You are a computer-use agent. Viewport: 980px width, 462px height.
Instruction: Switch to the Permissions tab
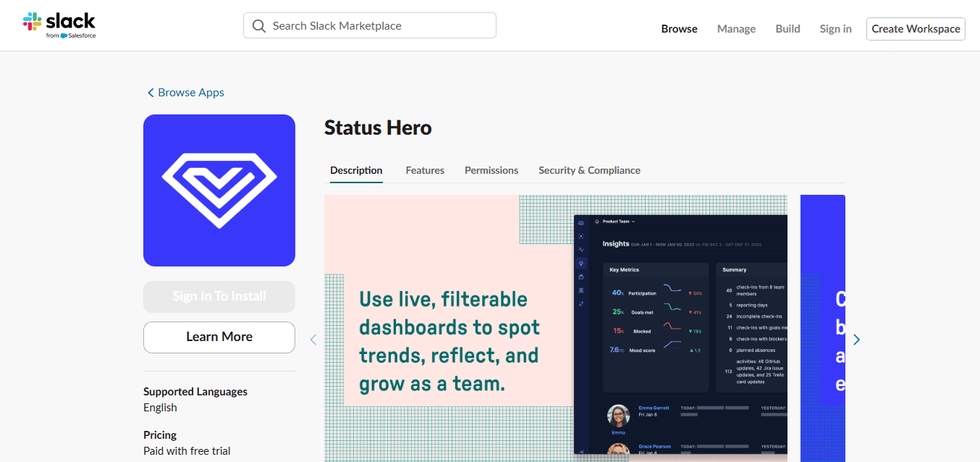pos(491,170)
